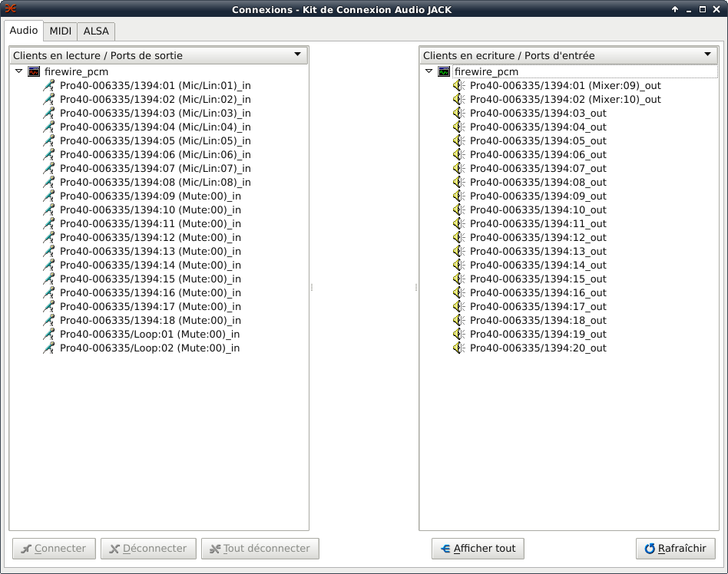Click the speaker icon for 1394:17_out port
The height and width of the screenshot is (574, 728).
pos(458,307)
